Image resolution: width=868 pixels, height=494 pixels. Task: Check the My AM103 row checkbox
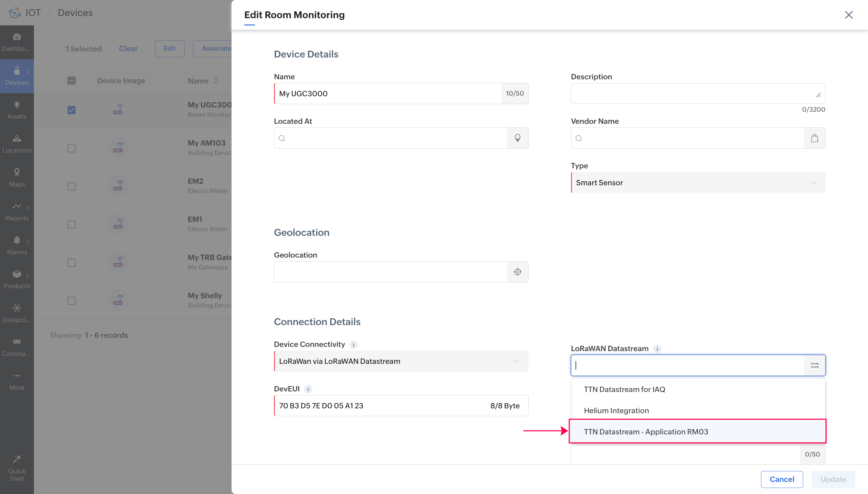71,148
